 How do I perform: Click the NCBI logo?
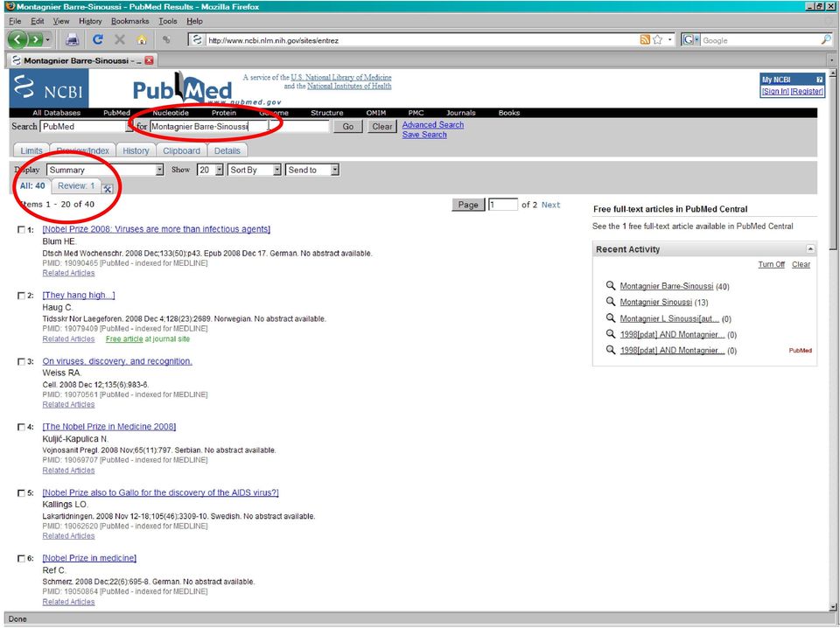(x=49, y=88)
